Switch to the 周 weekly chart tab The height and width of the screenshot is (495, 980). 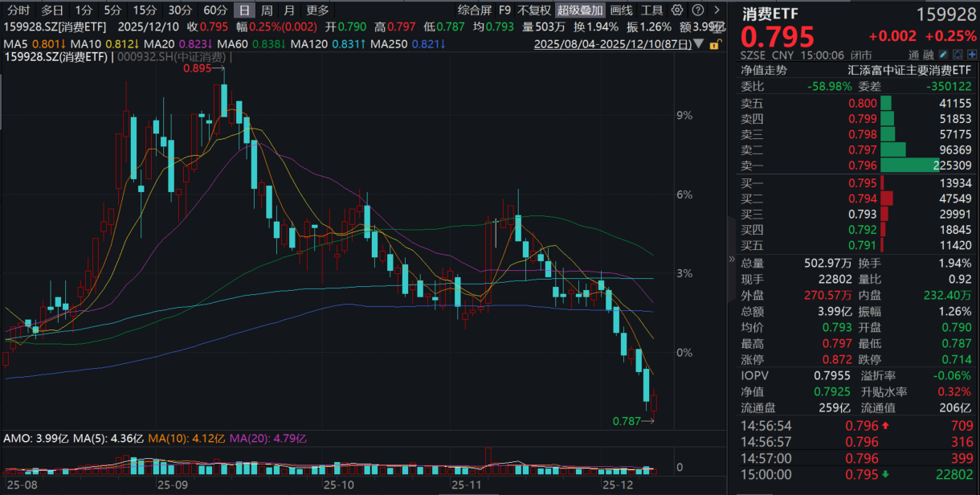pos(265,10)
